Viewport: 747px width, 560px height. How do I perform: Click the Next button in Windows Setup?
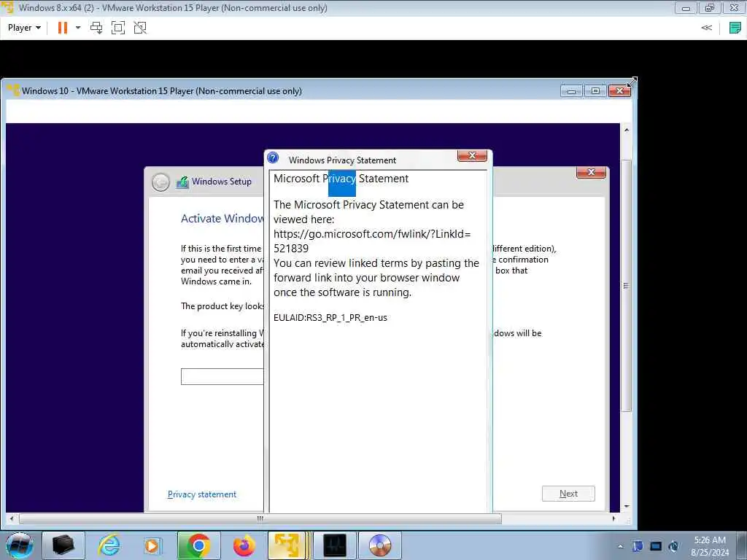point(568,494)
